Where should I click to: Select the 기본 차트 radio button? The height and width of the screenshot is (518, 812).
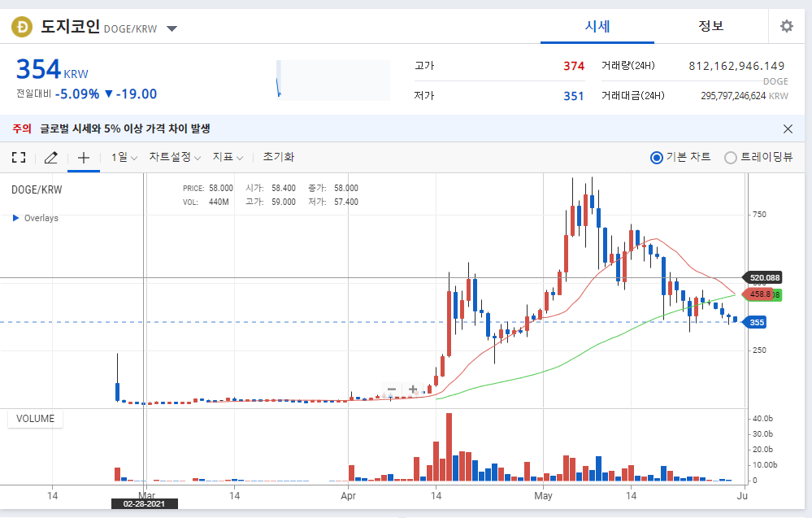(x=656, y=158)
